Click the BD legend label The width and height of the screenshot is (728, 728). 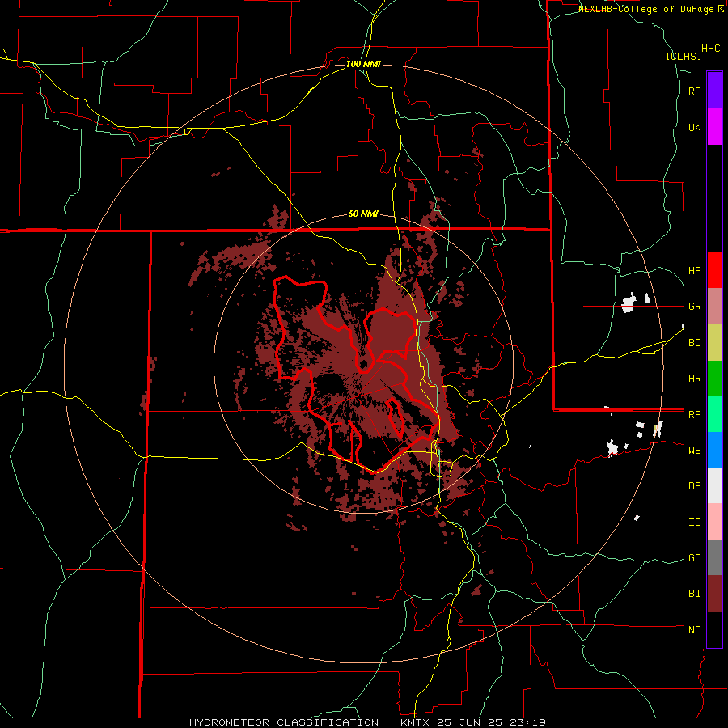(694, 343)
